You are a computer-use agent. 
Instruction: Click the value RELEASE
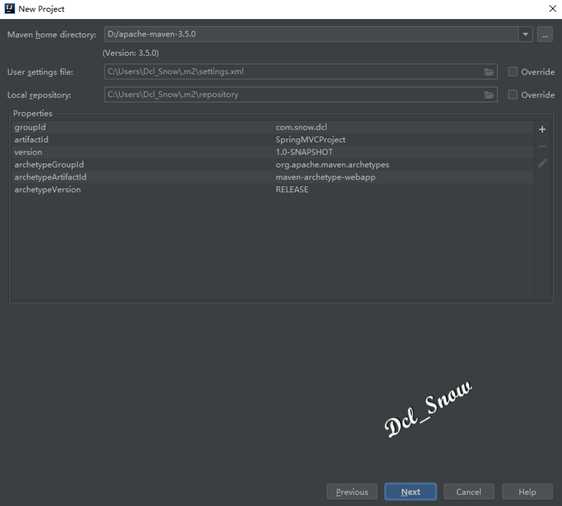(292, 190)
